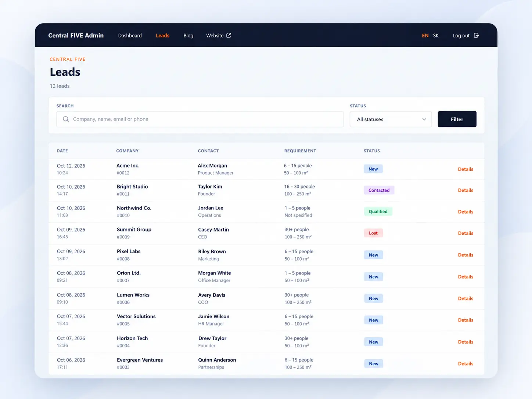Open Details for Northwind Co.
Image resolution: width=532 pixels, height=399 pixels.
[x=465, y=212]
